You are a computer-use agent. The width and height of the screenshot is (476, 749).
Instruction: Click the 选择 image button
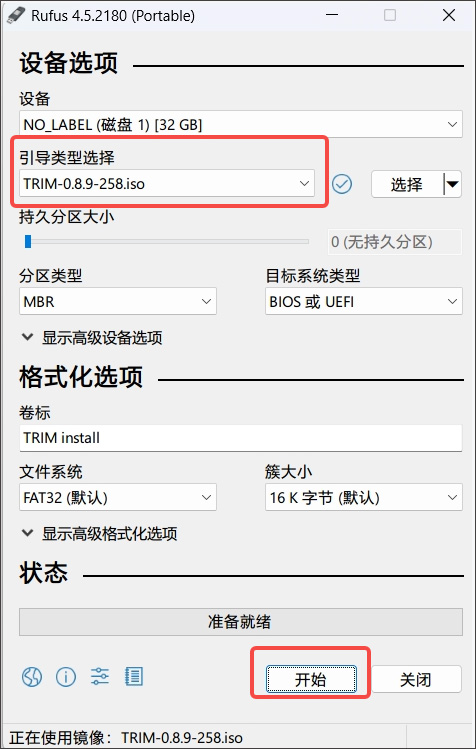click(407, 184)
